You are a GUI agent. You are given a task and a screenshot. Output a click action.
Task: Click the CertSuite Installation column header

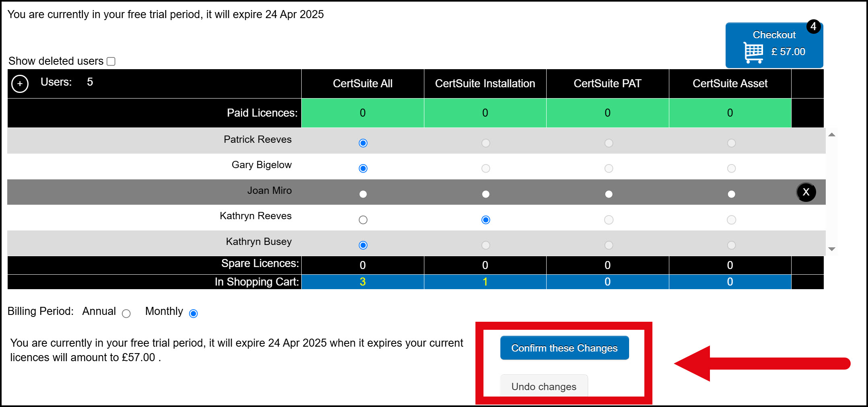485,84
